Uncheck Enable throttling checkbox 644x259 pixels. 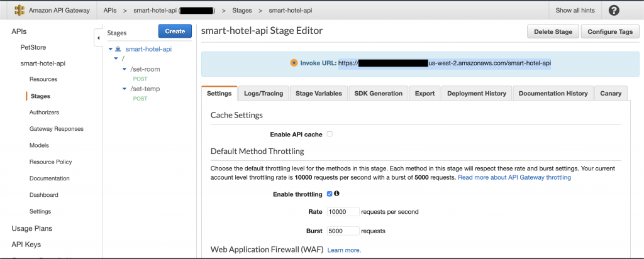330,194
